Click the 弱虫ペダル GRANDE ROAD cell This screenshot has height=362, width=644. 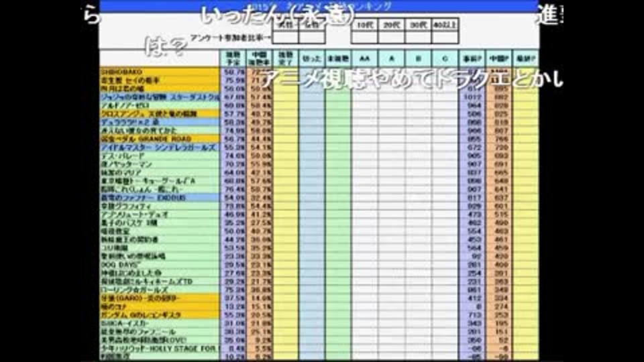pyautogui.click(x=160, y=139)
